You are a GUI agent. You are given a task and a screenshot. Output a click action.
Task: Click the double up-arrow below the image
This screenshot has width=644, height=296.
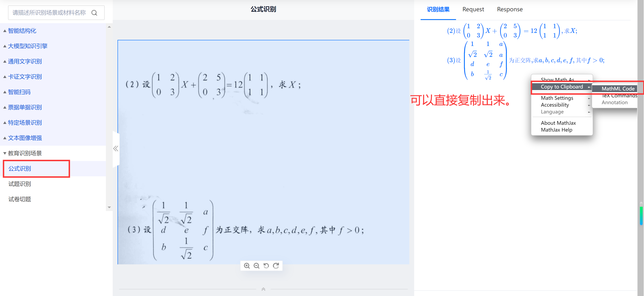[x=263, y=289]
